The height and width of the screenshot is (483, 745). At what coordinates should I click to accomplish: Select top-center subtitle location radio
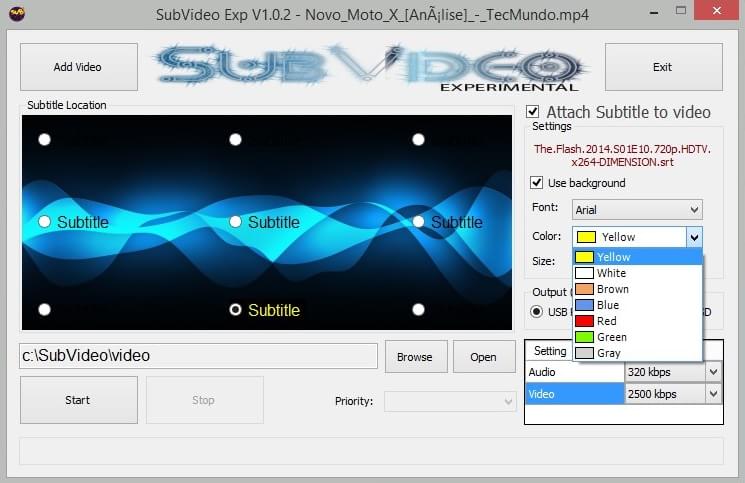point(235,140)
